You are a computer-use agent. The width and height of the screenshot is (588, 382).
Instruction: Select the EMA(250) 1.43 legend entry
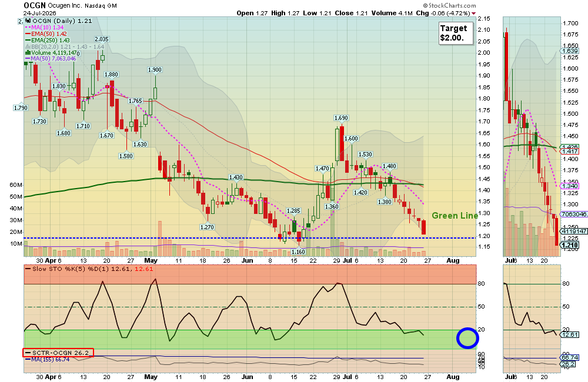[x=47, y=40]
